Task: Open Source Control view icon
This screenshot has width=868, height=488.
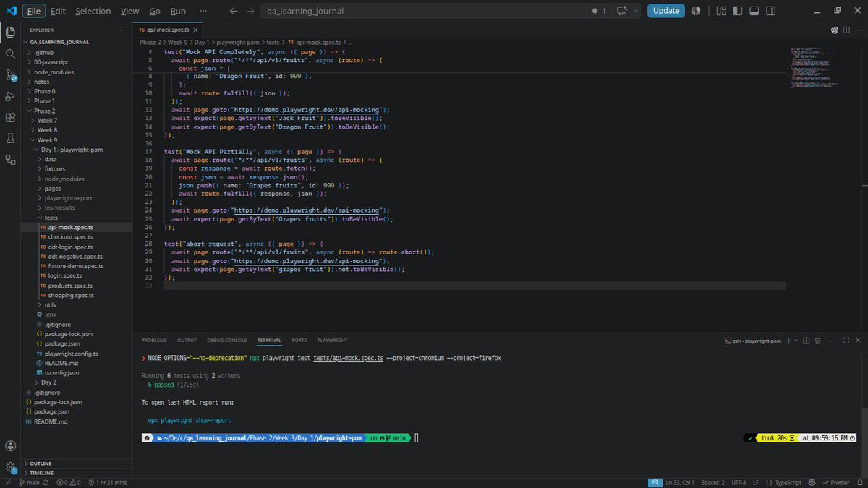Action: click(x=10, y=75)
